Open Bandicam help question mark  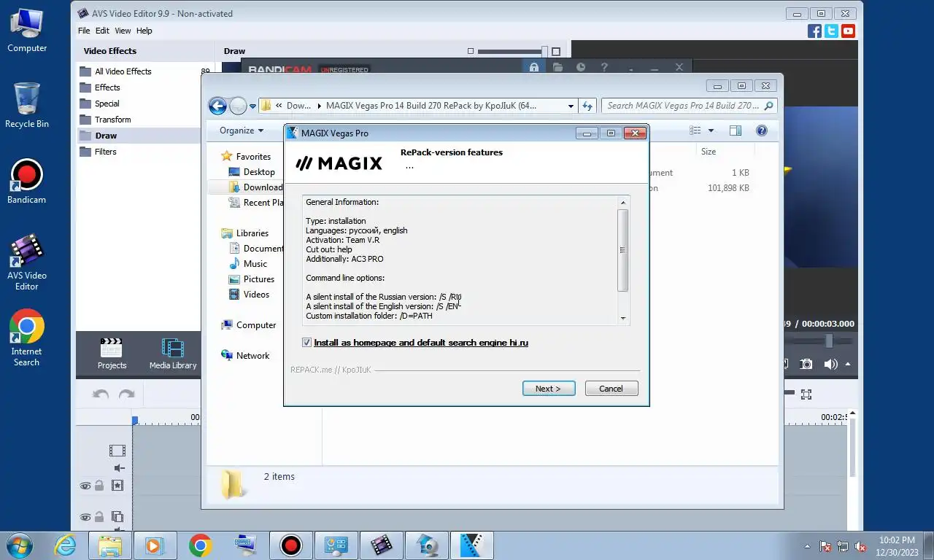click(x=604, y=67)
